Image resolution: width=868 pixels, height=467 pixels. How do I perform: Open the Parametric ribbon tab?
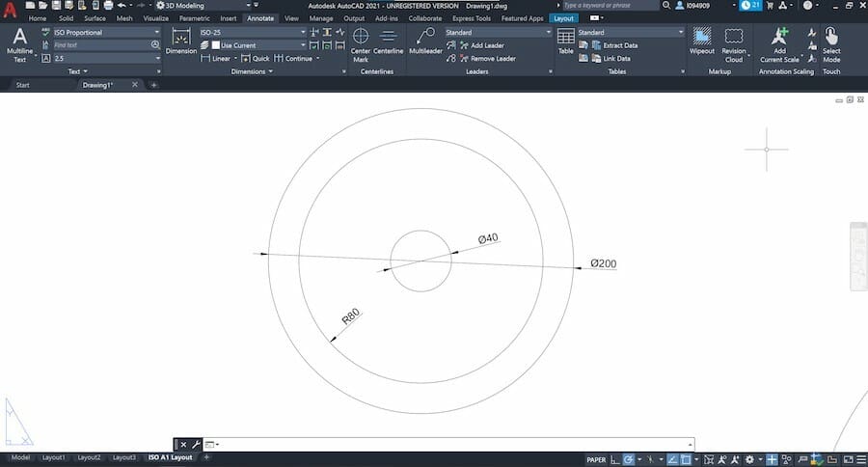click(x=194, y=18)
